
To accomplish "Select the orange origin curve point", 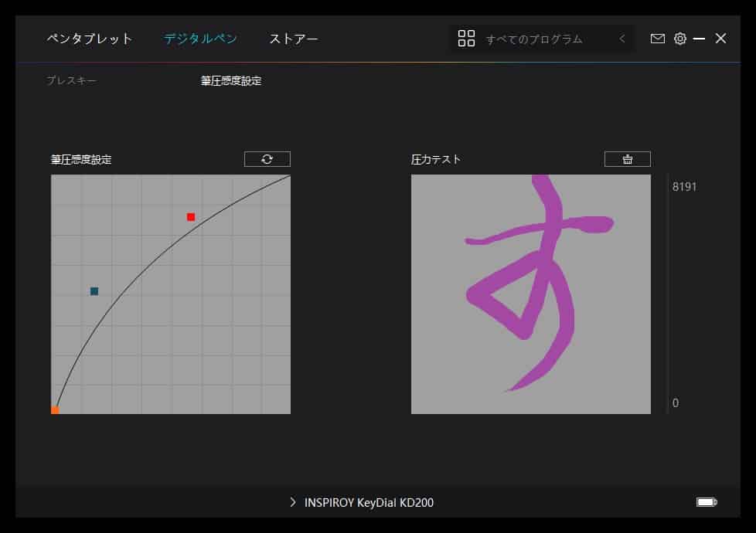I will point(55,410).
